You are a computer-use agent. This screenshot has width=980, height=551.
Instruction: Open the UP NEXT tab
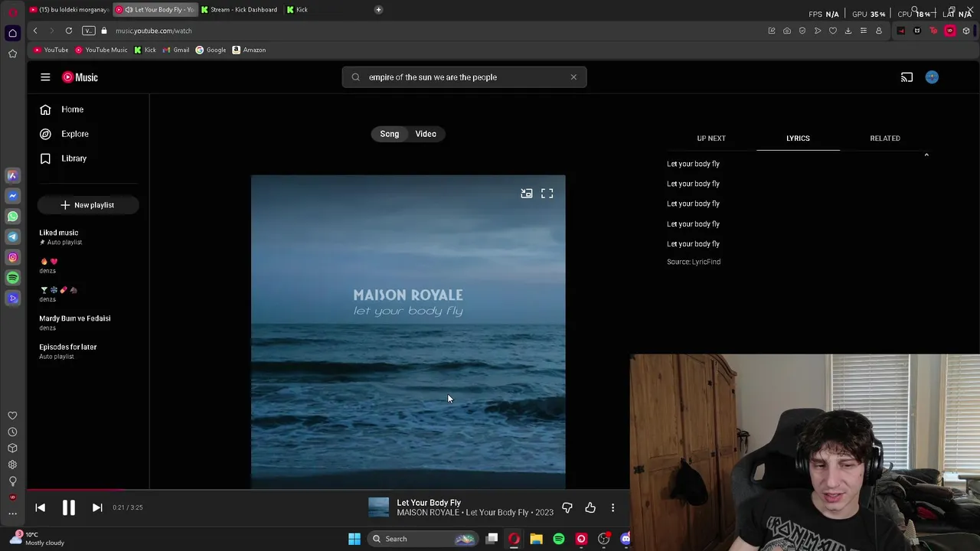711,139
